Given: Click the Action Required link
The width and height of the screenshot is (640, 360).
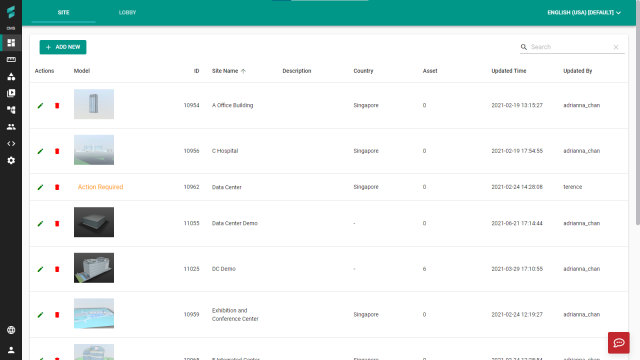Looking at the screenshot, I should [x=100, y=187].
